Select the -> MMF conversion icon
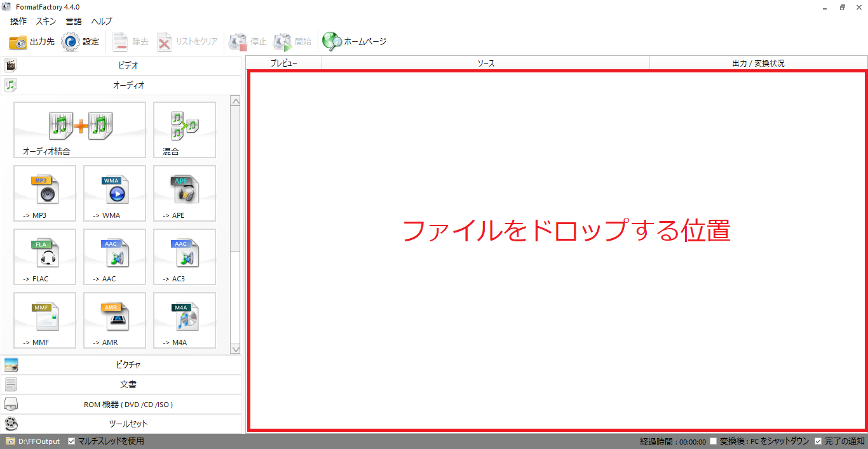The width and height of the screenshot is (868, 449). coord(44,320)
